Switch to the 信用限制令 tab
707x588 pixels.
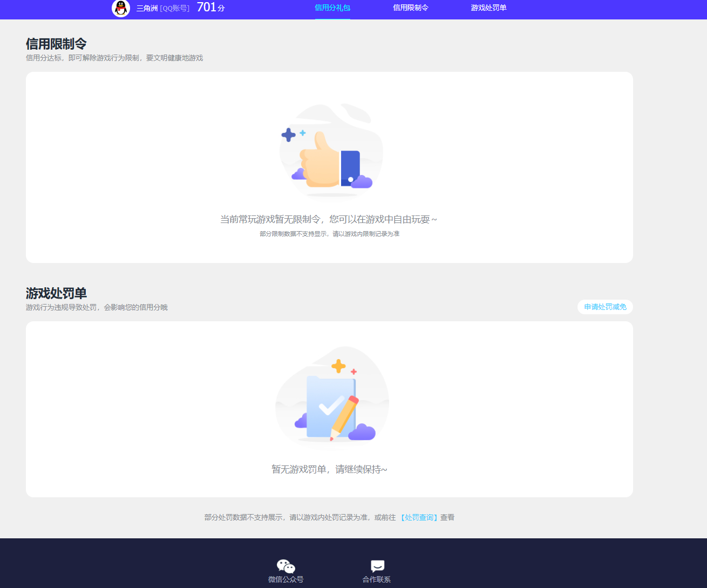411,8
